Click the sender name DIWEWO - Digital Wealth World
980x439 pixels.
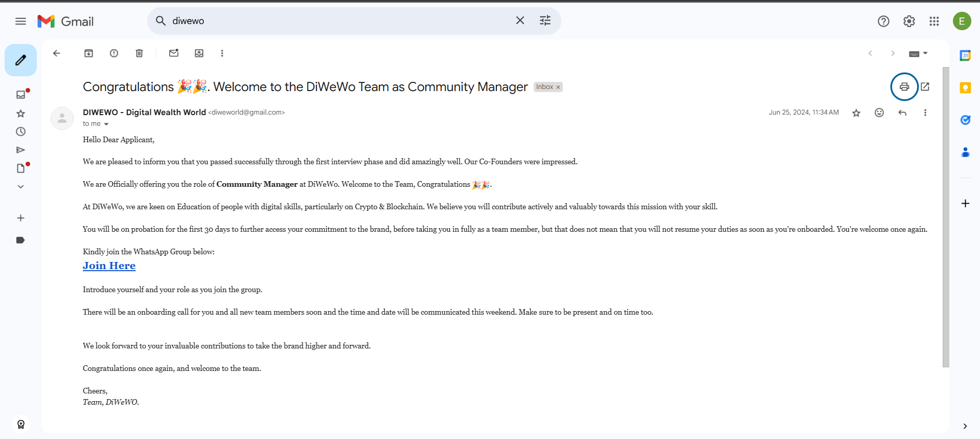tap(144, 112)
